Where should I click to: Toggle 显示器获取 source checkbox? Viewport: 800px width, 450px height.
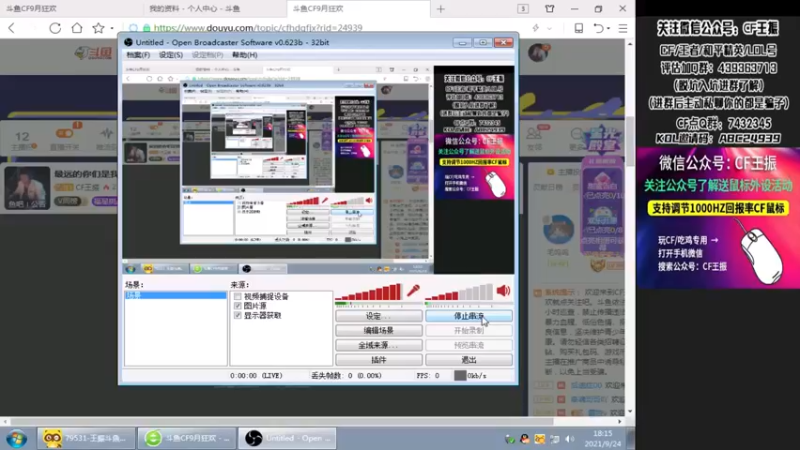click(x=237, y=315)
